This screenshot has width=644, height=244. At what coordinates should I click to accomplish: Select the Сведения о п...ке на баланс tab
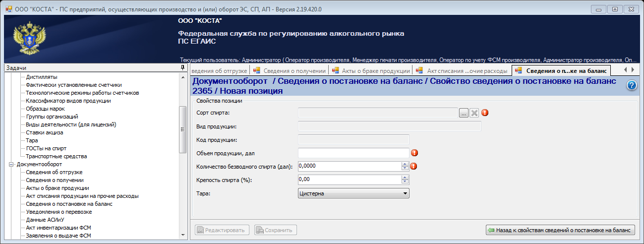[x=561, y=70]
